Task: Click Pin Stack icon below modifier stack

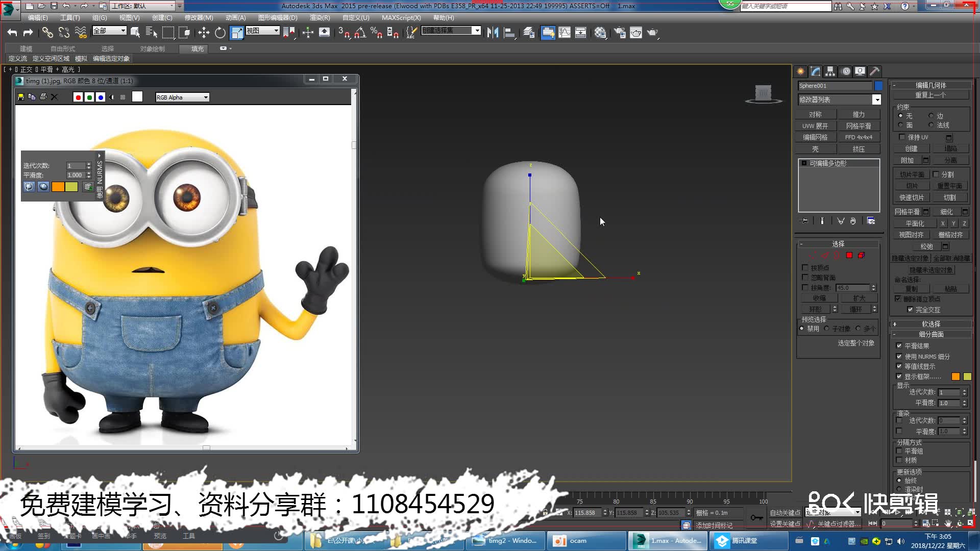Action: 805,221
